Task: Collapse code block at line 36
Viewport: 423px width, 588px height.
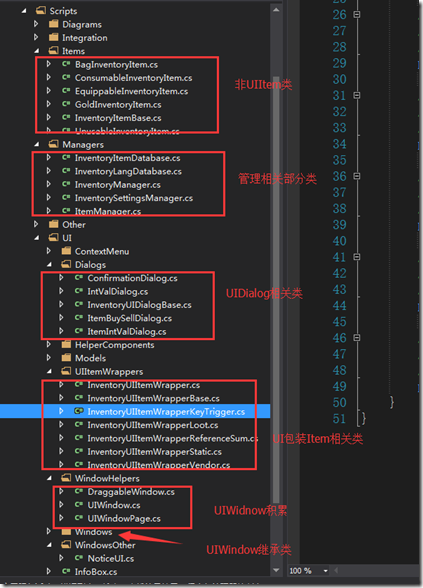Action: [x=357, y=176]
